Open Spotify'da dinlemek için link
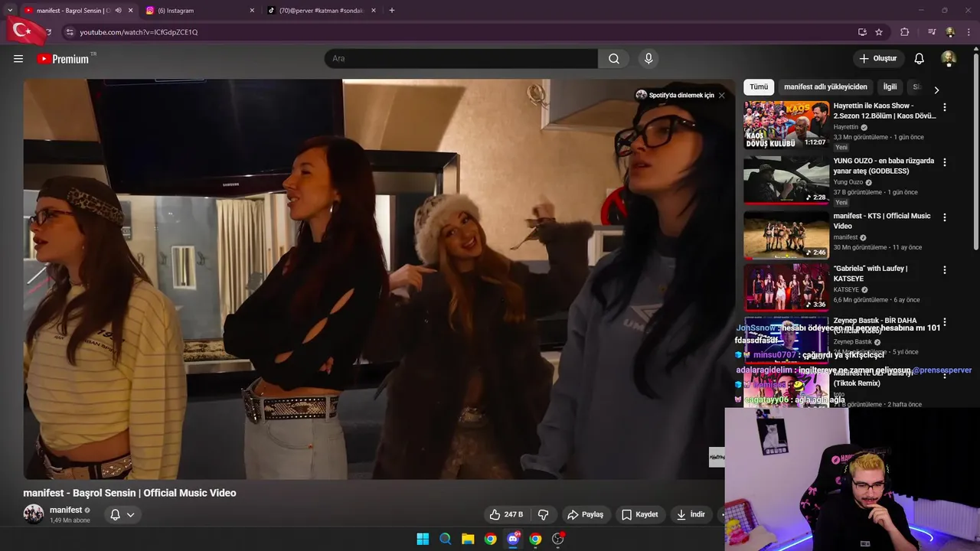 tap(675, 96)
